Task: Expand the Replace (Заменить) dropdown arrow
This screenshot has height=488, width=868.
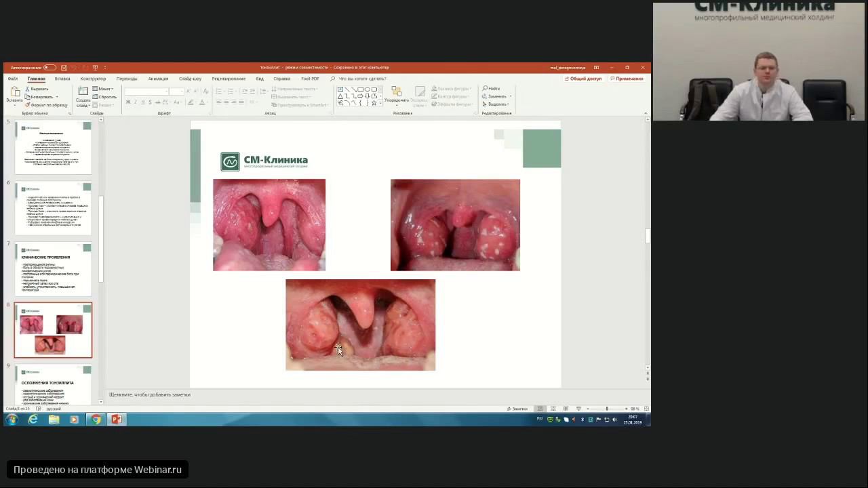Action: tap(509, 96)
